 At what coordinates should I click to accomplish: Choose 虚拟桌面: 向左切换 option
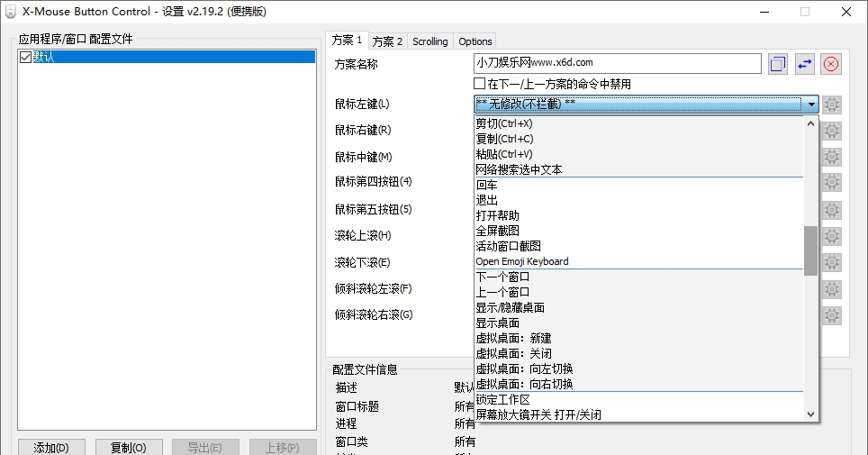coord(638,369)
